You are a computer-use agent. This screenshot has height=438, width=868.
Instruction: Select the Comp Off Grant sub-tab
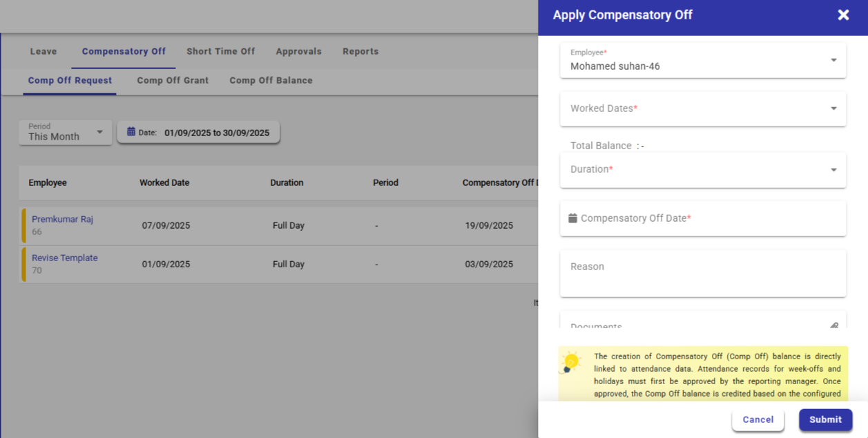tap(173, 81)
